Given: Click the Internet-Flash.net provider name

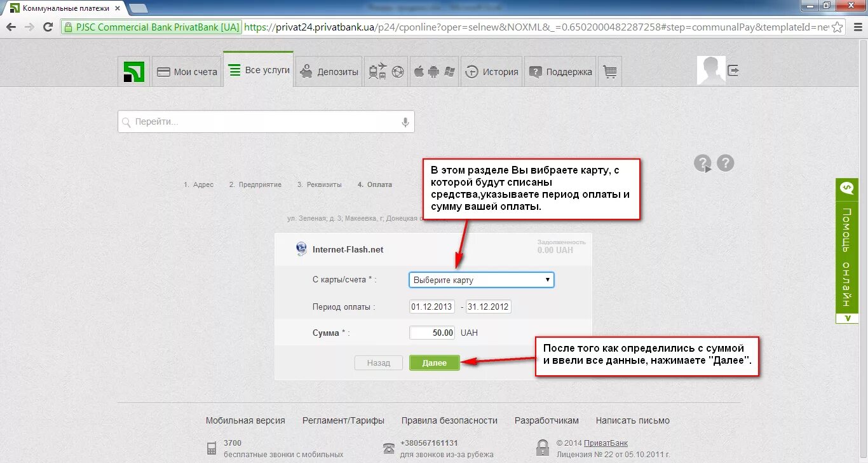Looking at the screenshot, I should click(x=348, y=249).
